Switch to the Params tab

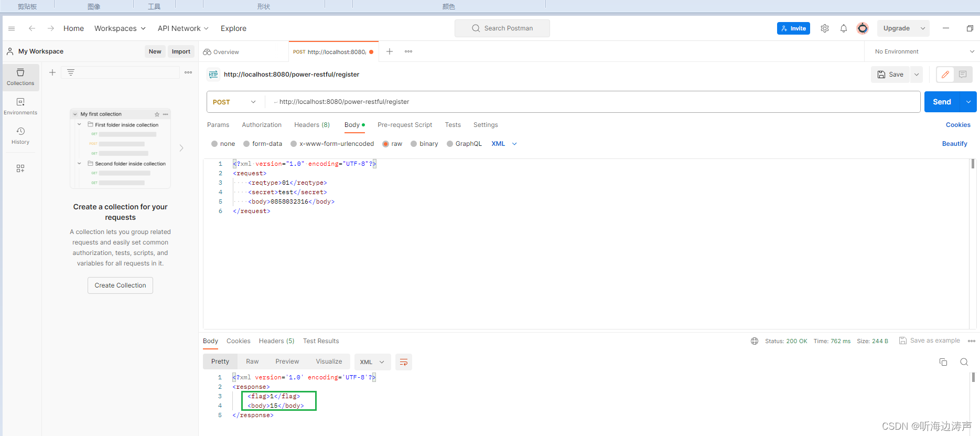click(218, 125)
